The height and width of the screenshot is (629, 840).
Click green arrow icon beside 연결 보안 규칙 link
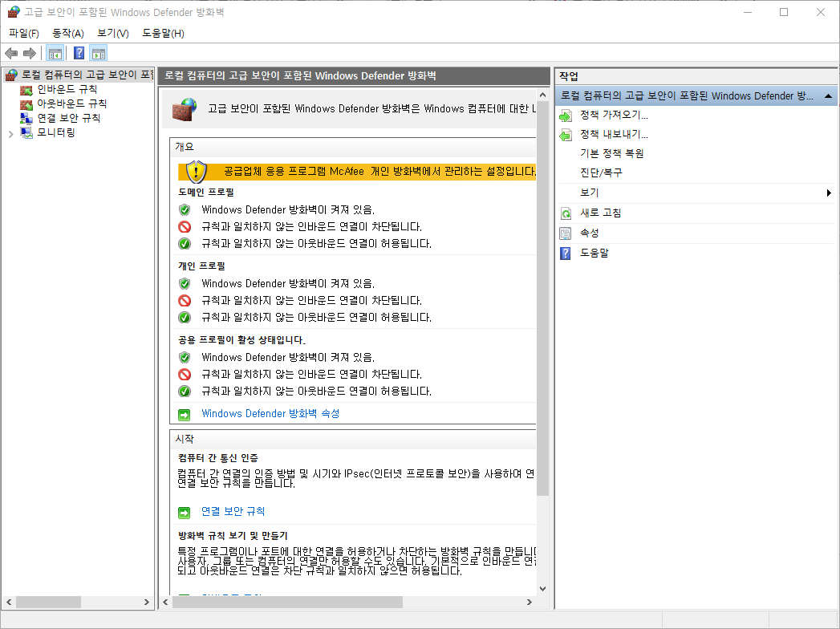click(185, 512)
